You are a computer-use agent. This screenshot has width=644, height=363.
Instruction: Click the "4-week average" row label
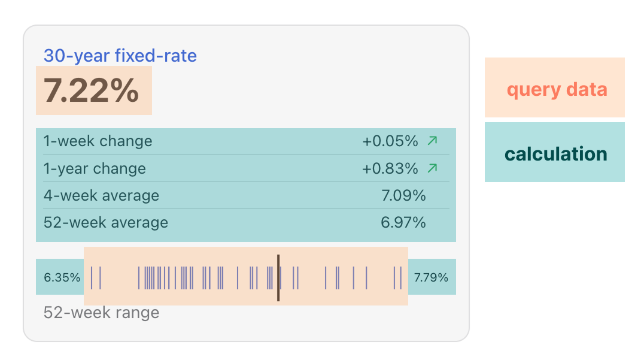coord(101,196)
